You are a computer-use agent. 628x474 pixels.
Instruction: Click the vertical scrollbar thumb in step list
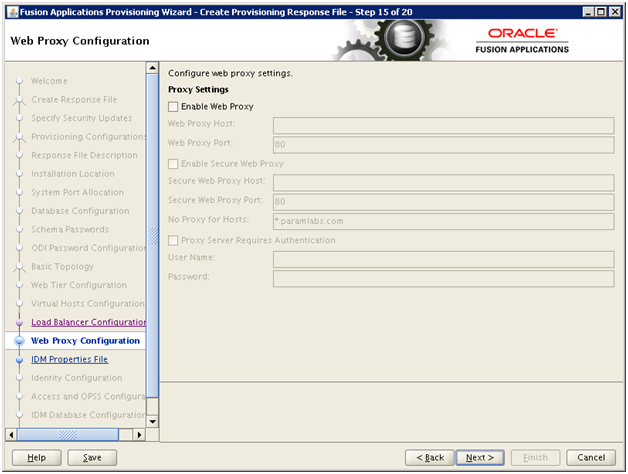[x=153, y=236]
